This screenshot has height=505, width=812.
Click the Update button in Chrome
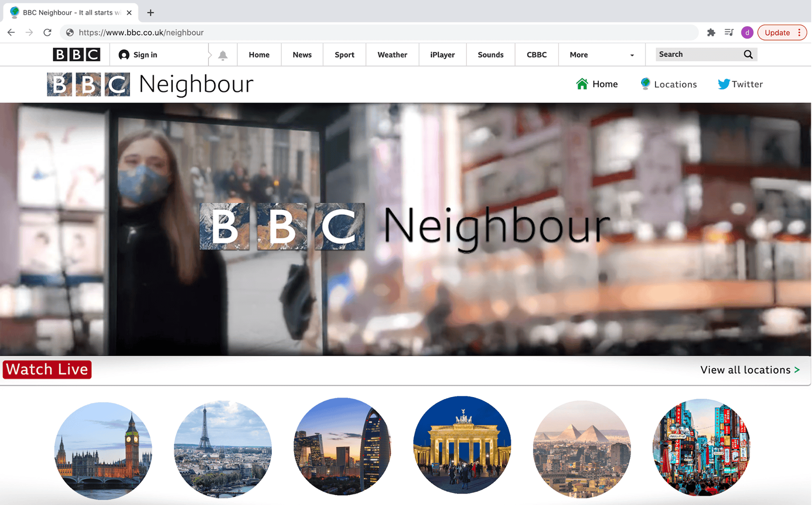[777, 33]
